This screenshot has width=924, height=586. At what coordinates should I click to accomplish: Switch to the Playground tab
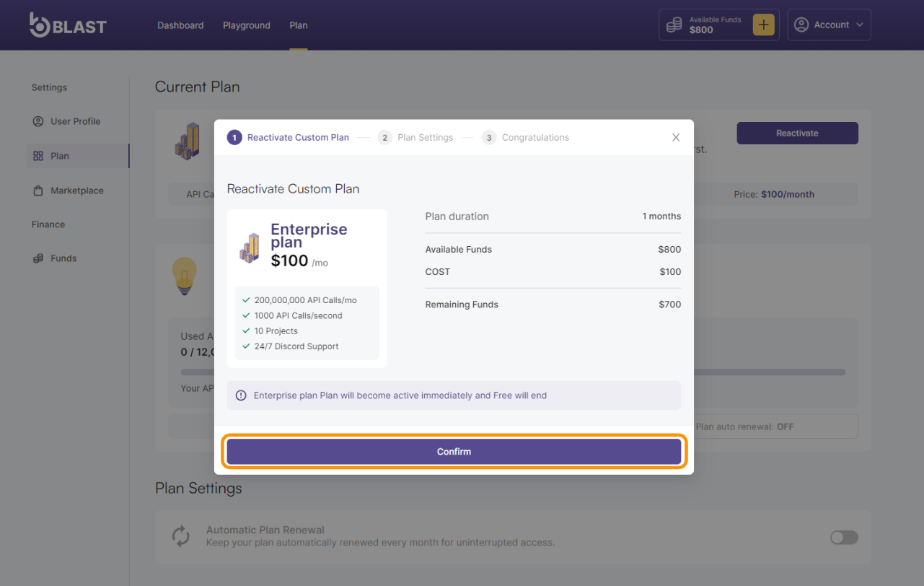coord(247,25)
